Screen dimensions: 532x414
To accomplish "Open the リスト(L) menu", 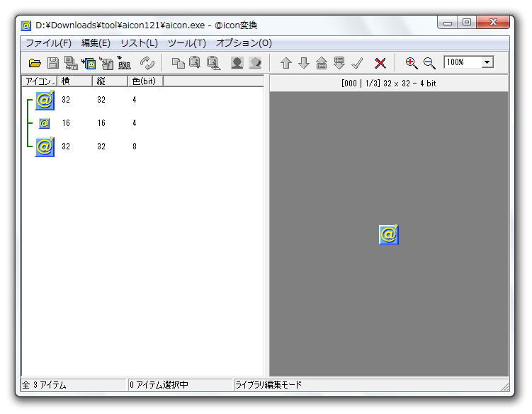I will point(139,43).
